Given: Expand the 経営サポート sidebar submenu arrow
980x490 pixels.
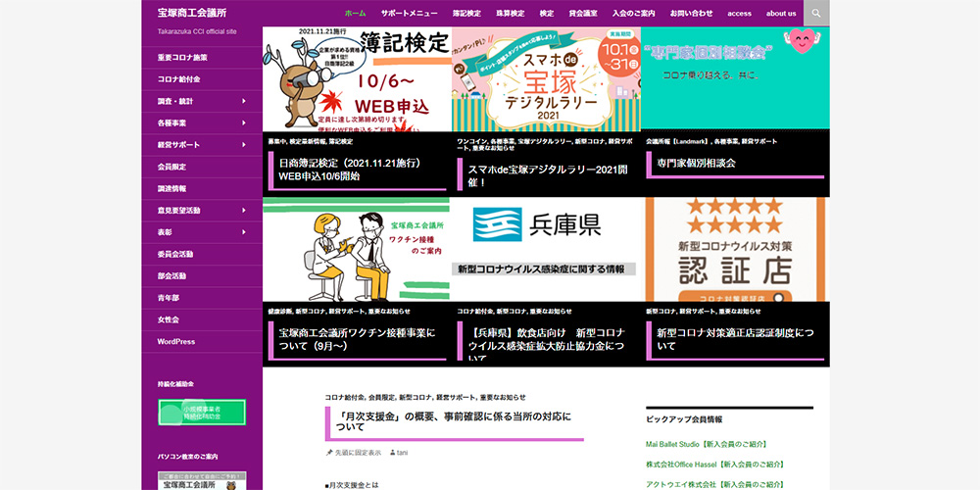Looking at the screenshot, I should [x=244, y=145].
